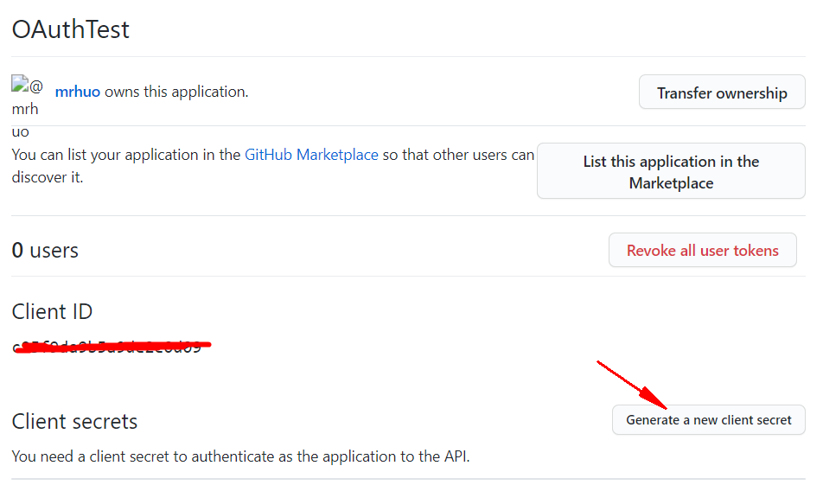Revoke all user tokens

[x=702, y=250]
